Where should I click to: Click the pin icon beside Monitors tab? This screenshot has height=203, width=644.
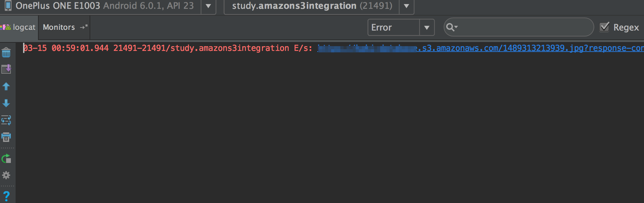pyautogui.click(x=84, y=27)
